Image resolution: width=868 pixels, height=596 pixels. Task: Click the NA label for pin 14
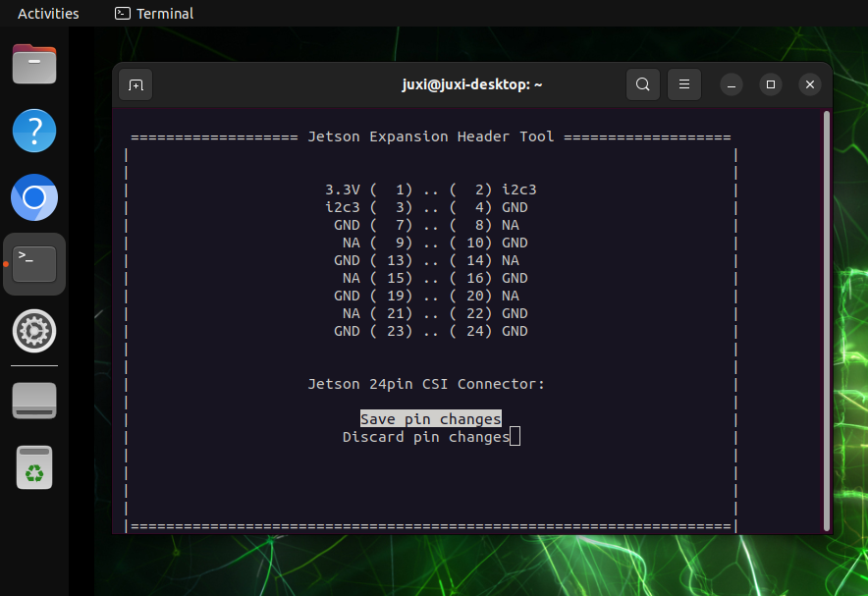coord(511,260)
